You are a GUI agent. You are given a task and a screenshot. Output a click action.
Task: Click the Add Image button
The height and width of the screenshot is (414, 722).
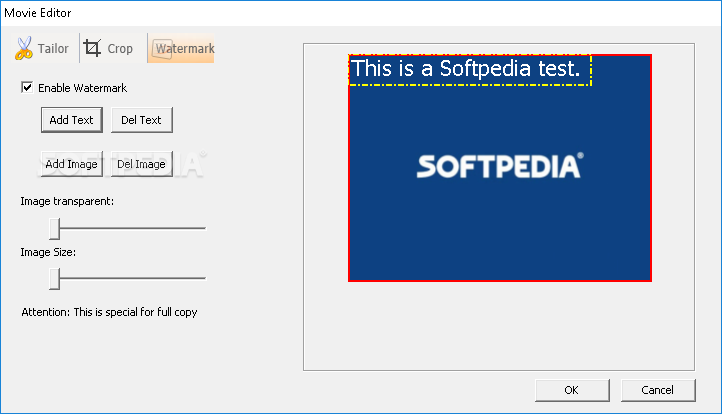click(x=71, y=164)
